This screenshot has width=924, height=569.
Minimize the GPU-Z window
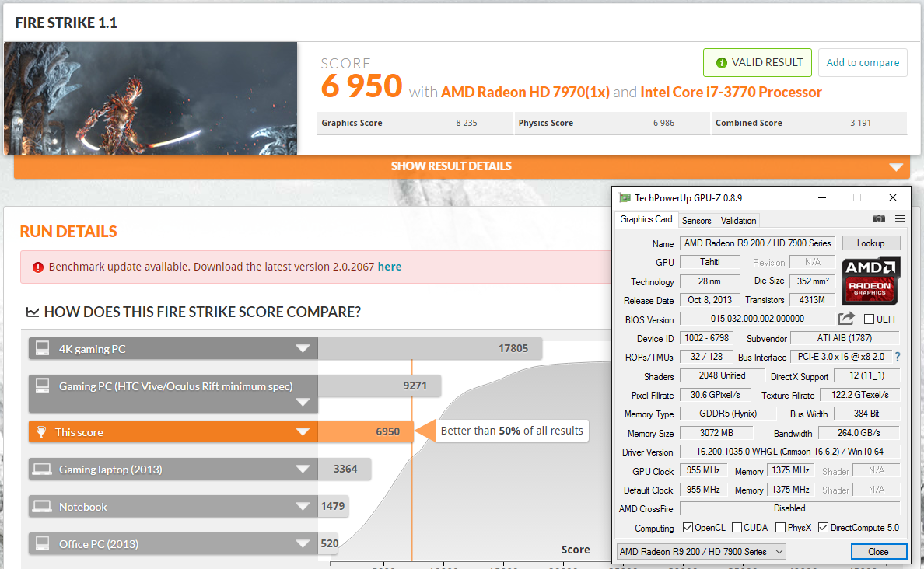tap(822, 198)
